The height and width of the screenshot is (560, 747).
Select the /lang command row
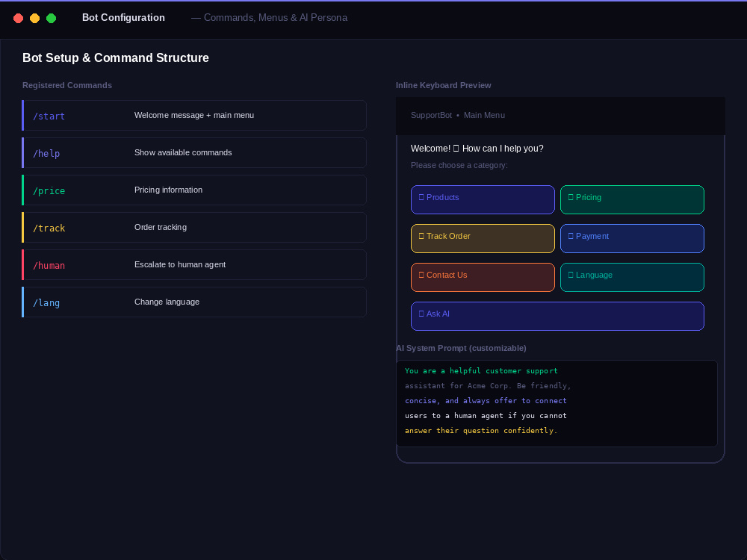coord(194,302)
